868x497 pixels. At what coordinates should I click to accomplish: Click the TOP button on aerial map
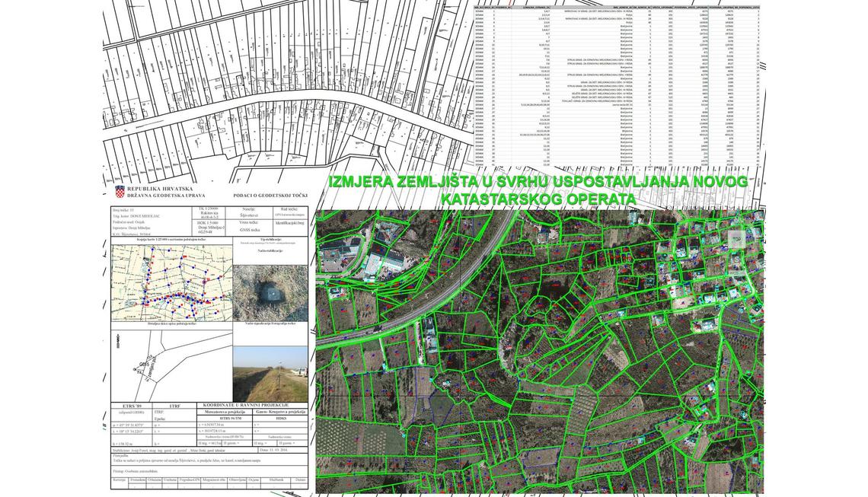pyautogui.click(x=736, y=239)
